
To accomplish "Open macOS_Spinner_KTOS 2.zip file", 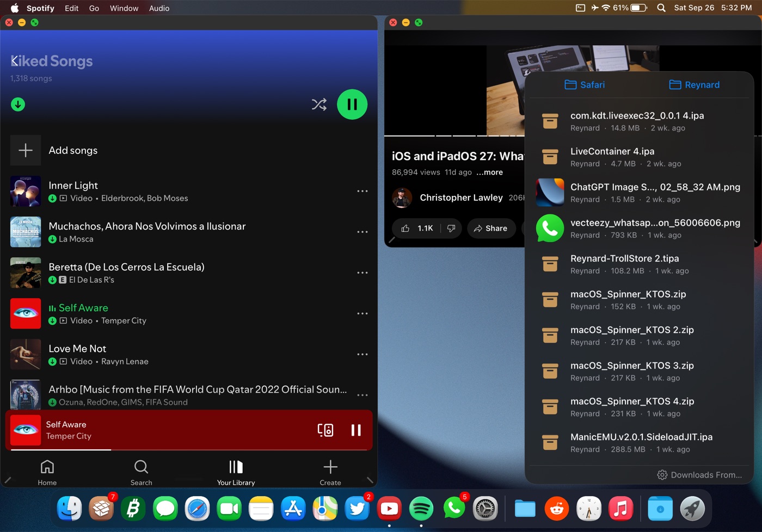I will [x=640, y=336].
